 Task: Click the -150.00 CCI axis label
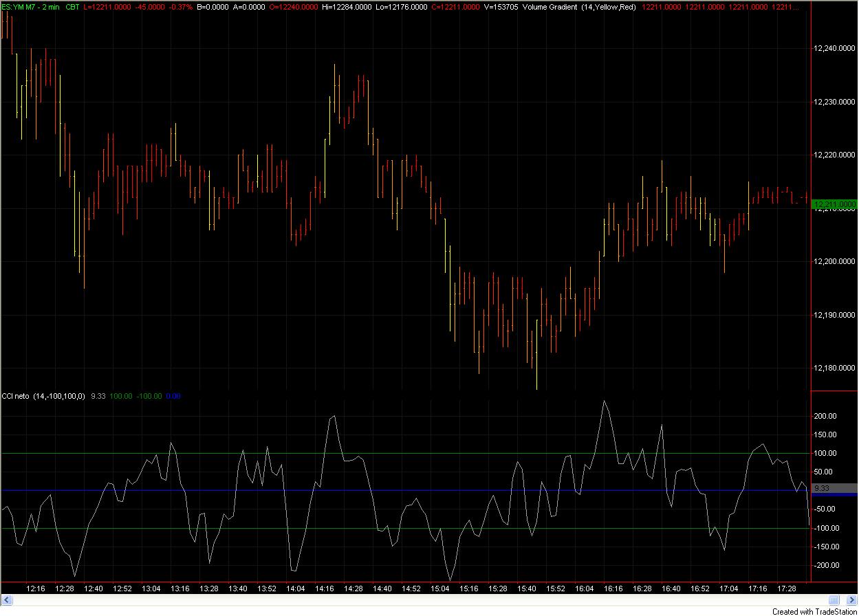coord(825,547)
